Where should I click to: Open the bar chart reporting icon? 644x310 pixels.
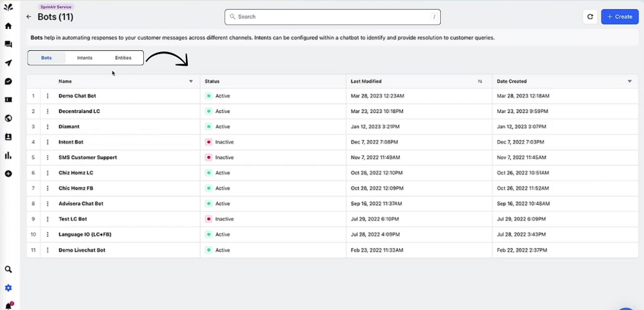tap(8, 155)
